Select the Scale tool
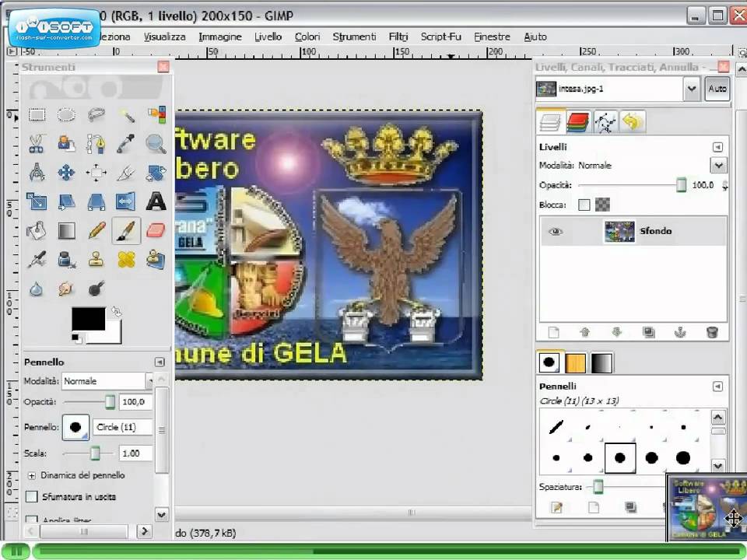Viewport: 747px width, 560px height. (x=37, y=201)
